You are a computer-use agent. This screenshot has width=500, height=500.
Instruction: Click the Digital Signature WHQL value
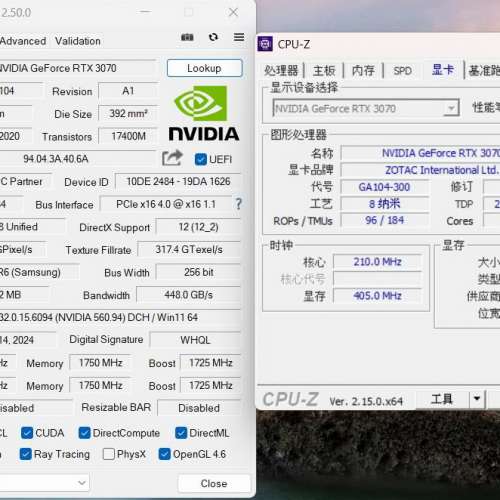(x=195, y=340)
